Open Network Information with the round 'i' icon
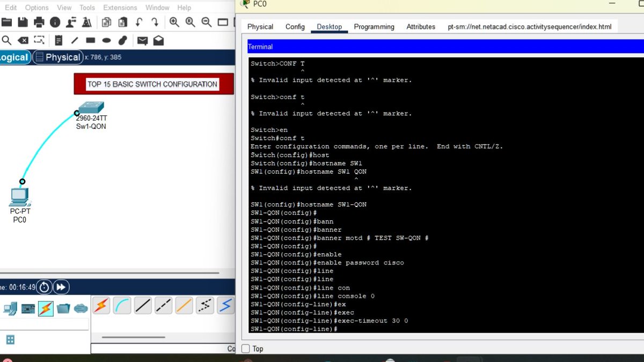 [x=55, y=22]
